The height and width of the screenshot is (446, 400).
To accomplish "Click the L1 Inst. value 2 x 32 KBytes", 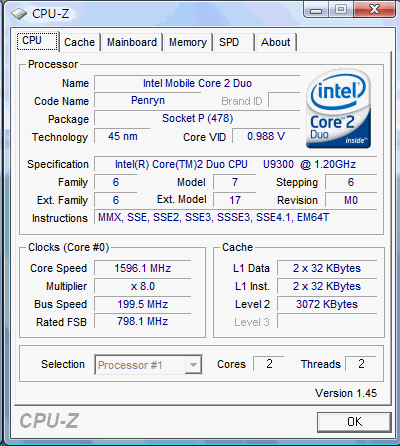I will [327, 286].
